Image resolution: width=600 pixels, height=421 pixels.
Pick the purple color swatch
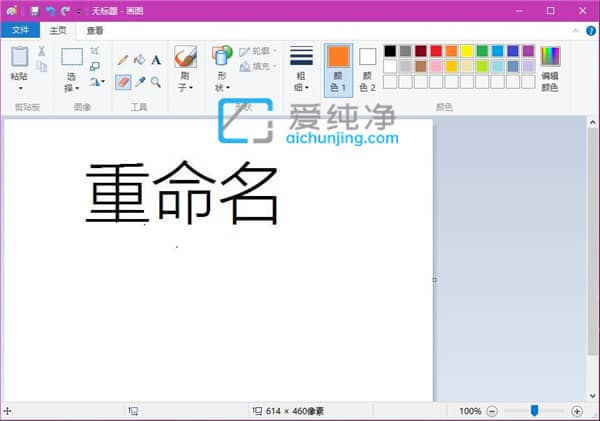(528, 51)
